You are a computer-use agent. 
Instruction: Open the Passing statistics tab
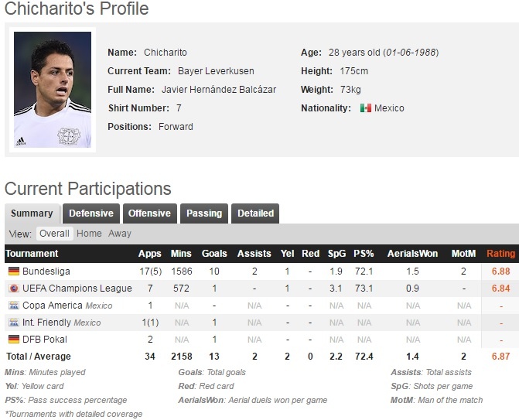tap(204, 213)
